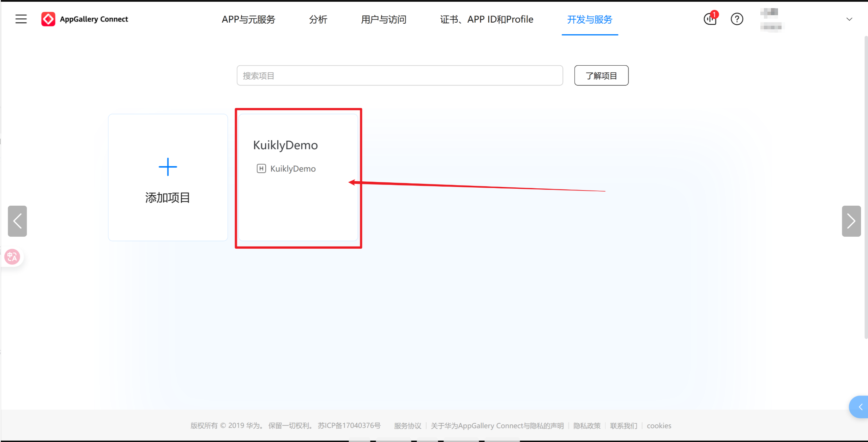Click the pink translate floating icon
Viewport: 868px width, 442px height.
pyautogui.click(x=12, y=256)
